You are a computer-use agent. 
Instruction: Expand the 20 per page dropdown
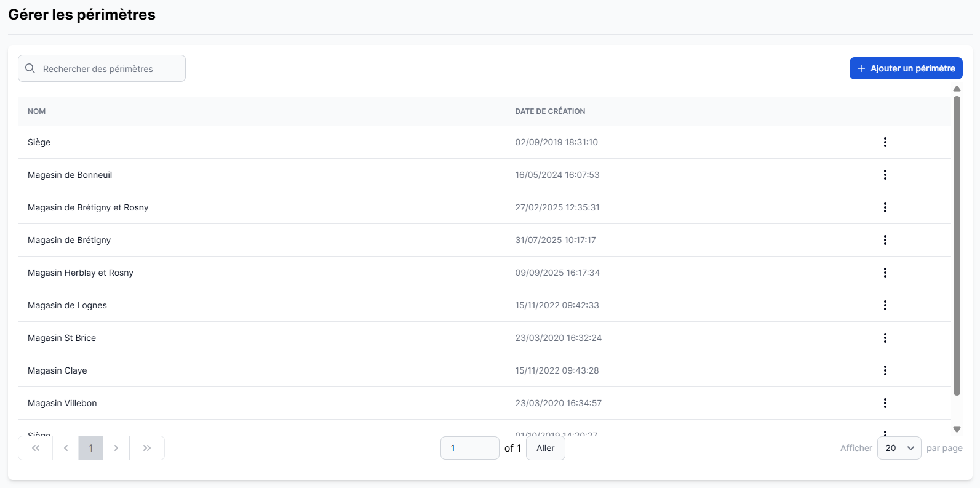click(899, 448)
